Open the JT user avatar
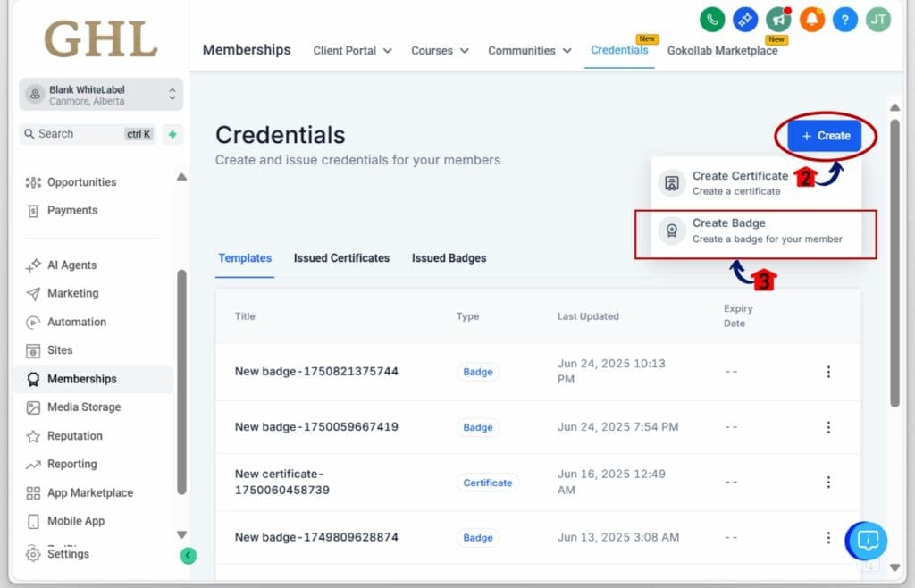 (878, 20)
